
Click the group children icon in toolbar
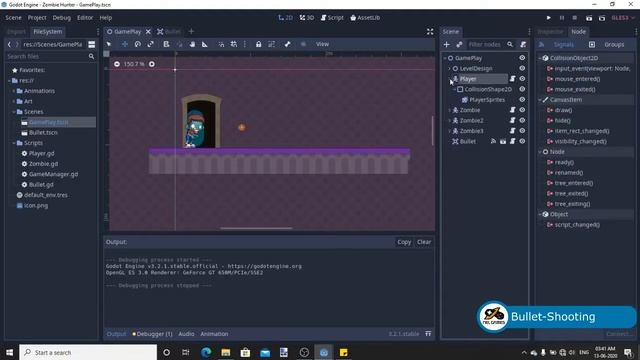tap(271, 44)
